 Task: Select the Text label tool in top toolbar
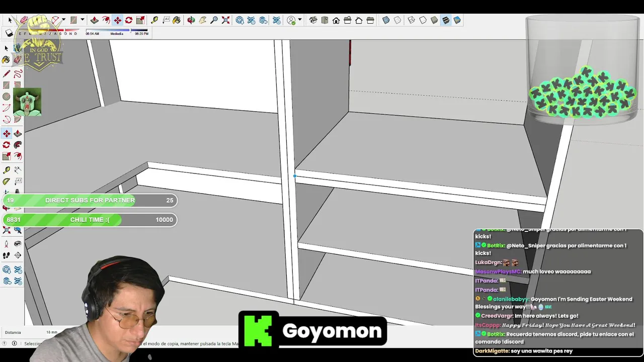(166, 20)
